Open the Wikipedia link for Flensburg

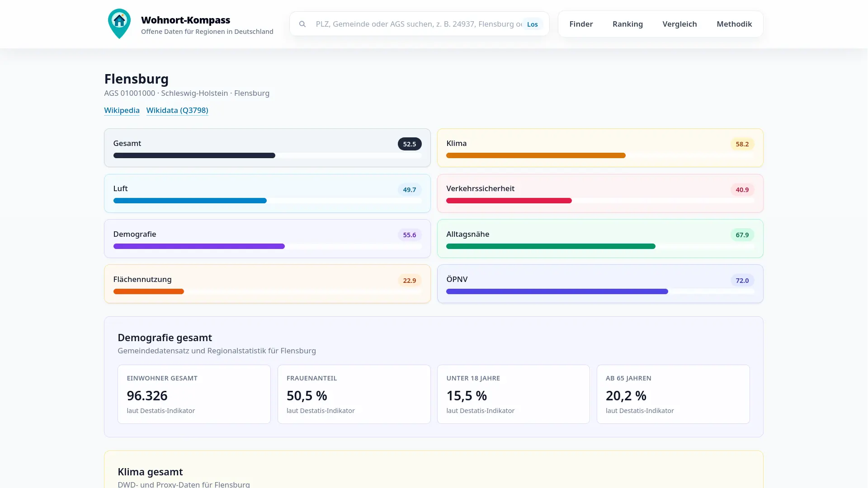(x=122, y=110)
